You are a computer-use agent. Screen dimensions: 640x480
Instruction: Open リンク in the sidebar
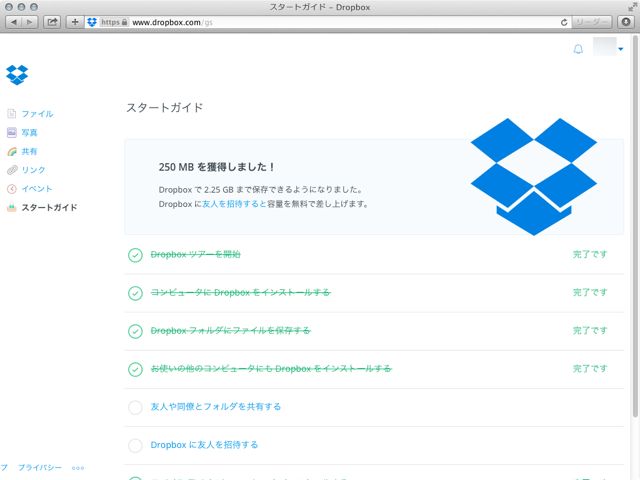click(33, 170)
